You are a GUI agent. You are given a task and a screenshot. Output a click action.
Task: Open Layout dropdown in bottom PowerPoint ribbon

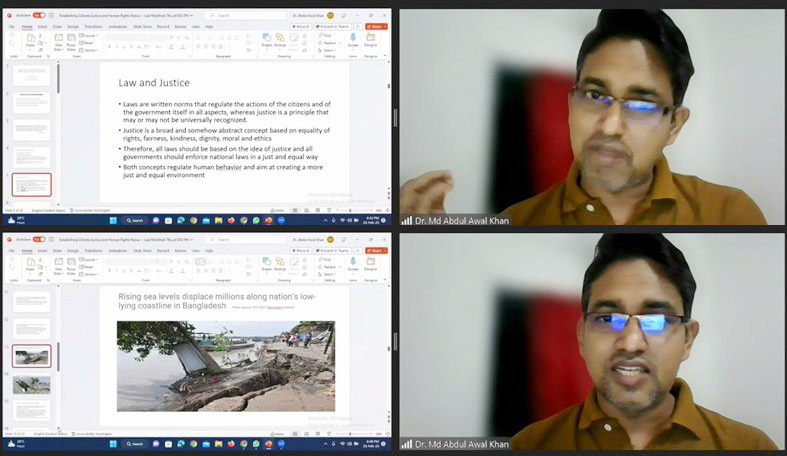[x=88, y=259]
